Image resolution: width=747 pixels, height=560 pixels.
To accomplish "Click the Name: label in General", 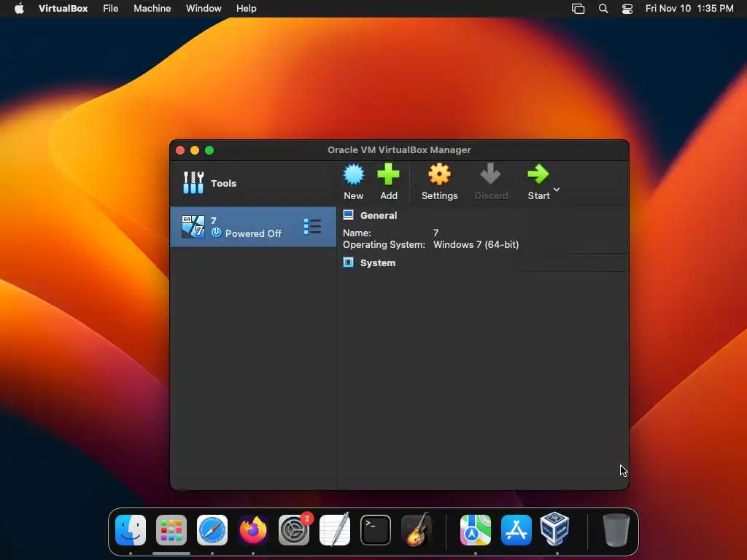I will pyautogui.click(x=357, y=233).
